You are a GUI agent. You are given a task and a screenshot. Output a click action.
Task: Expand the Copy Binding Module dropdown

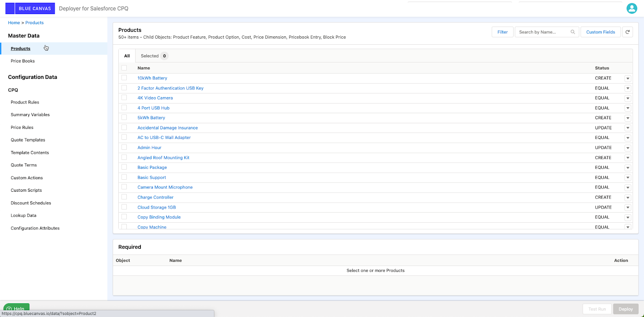click(x=627, y=217)
